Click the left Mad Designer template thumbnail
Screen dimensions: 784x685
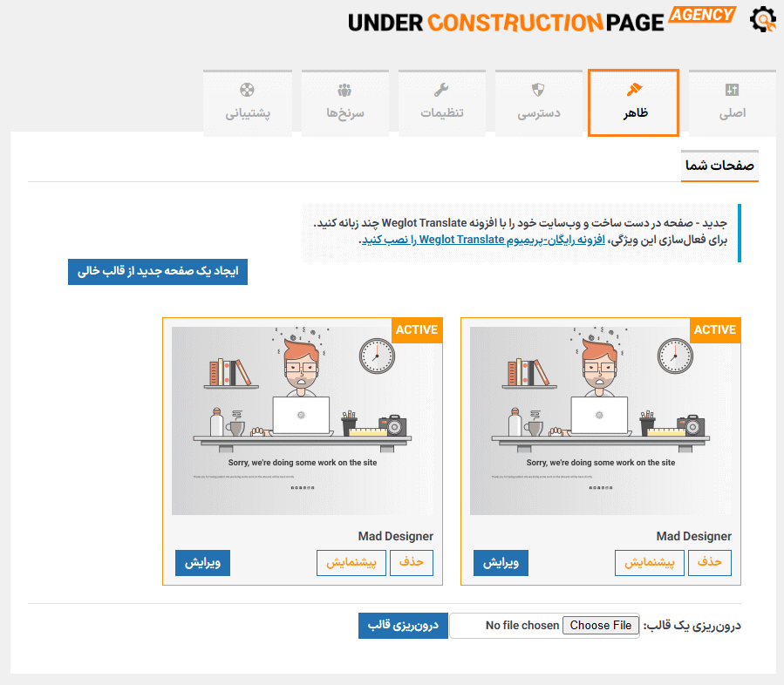pyautogui.click(x=303, y=420)
